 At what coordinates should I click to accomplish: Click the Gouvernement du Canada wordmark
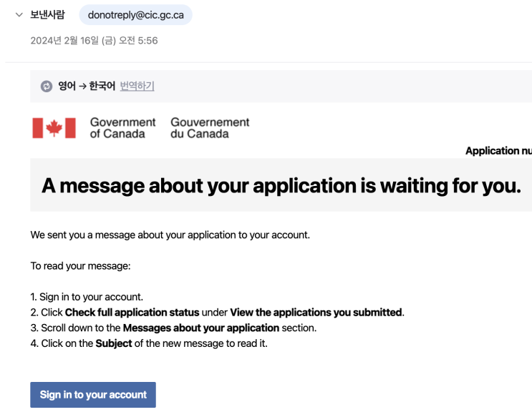pos(210,128)
